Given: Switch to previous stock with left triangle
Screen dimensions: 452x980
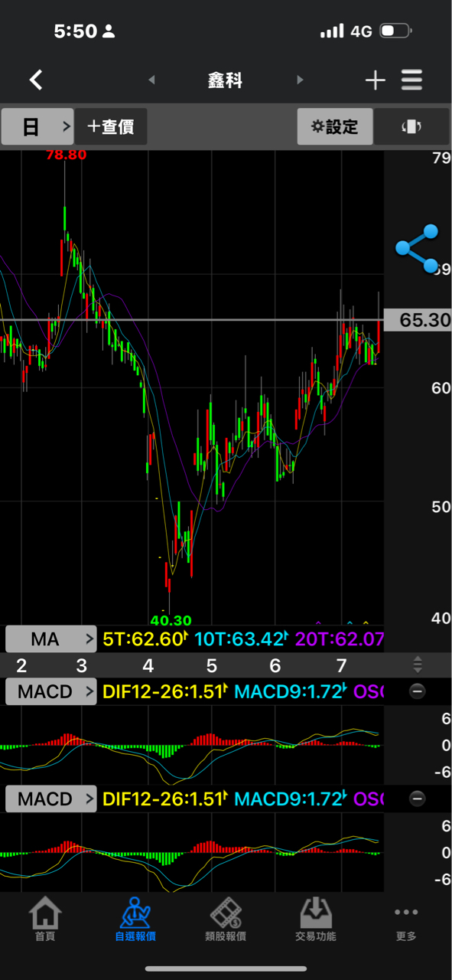Looking at the screenshot, I should tap(151, 80).
